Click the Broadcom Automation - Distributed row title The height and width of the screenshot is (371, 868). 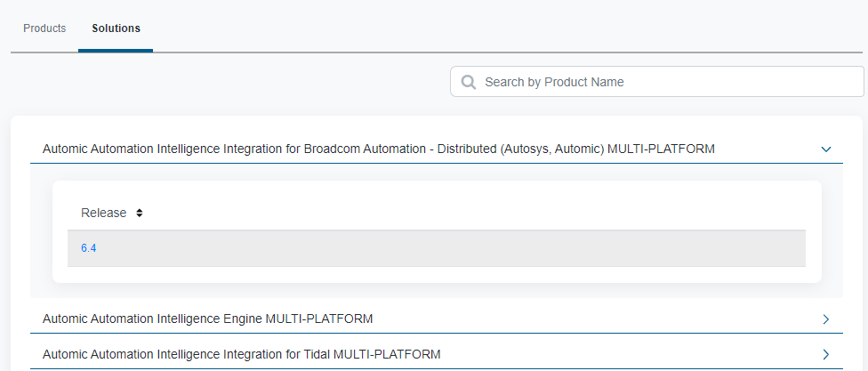coord(267,149)
